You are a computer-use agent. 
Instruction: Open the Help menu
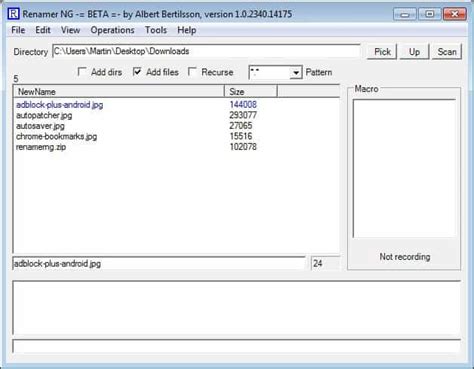[x=186, y=30]
